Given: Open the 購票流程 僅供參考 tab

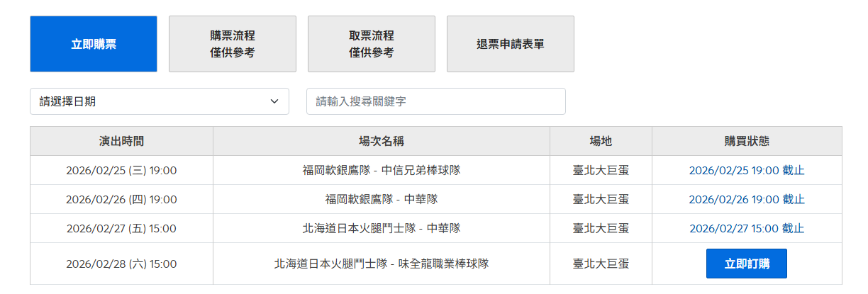Looking at the screenshot, I should [233, 44].
